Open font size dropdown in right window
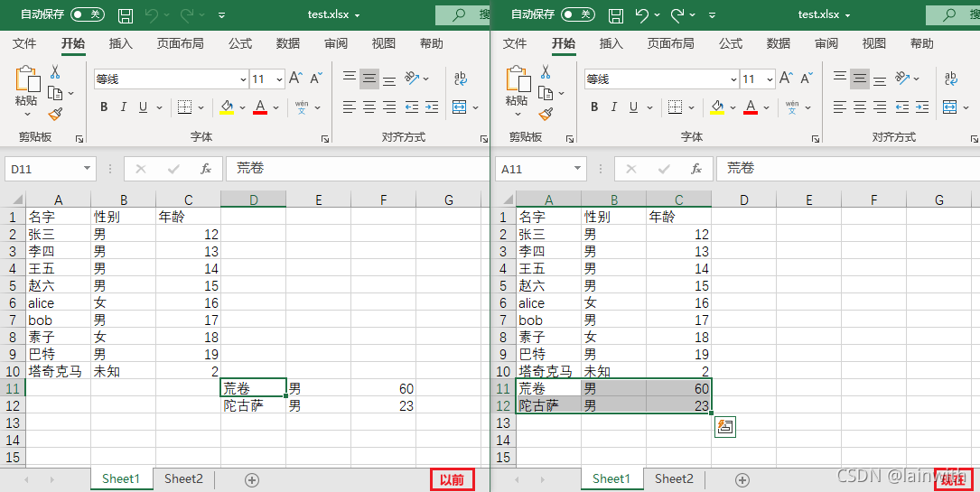 770,79
